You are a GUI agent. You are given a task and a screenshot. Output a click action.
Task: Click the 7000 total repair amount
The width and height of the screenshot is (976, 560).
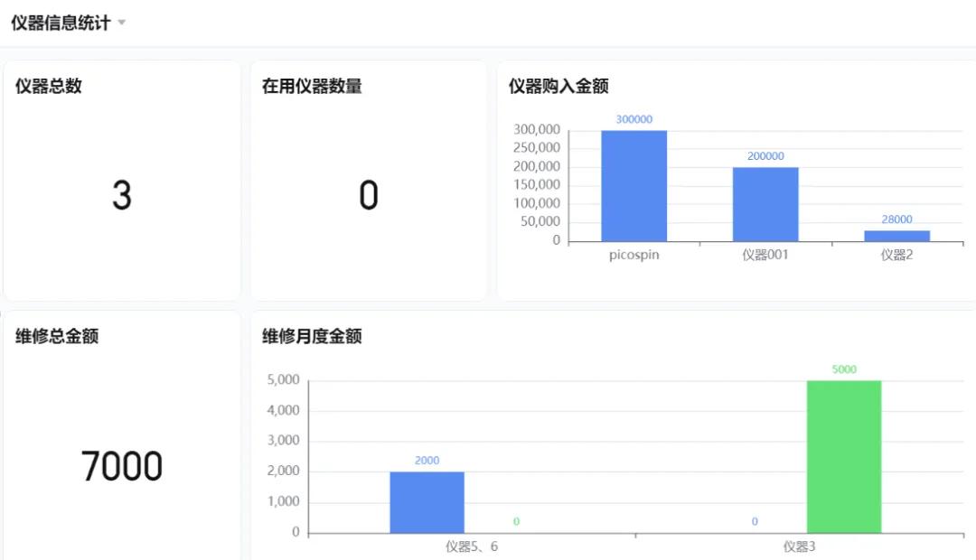pos(122,466)
